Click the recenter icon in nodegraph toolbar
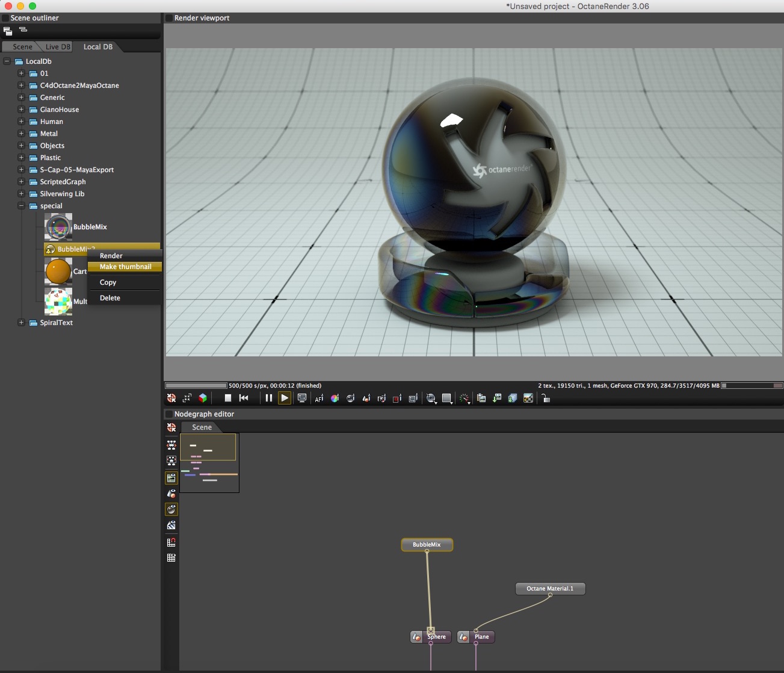This screenshot has height=673, width=784. pos(171,427)
